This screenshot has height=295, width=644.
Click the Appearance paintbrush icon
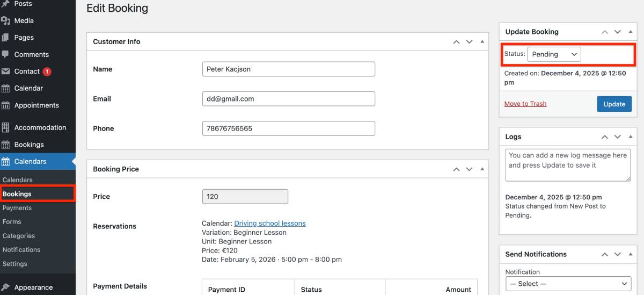pyautogui.click(x=6, y=287)
